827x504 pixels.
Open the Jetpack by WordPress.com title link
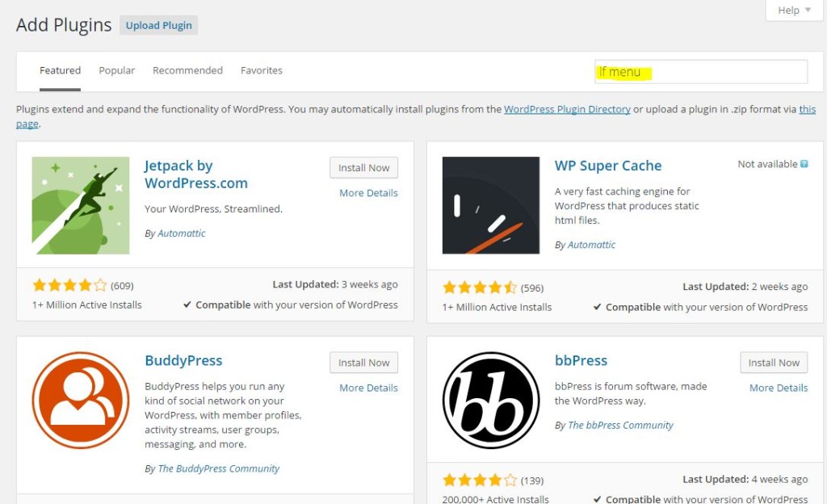click(x=196, y=174)
